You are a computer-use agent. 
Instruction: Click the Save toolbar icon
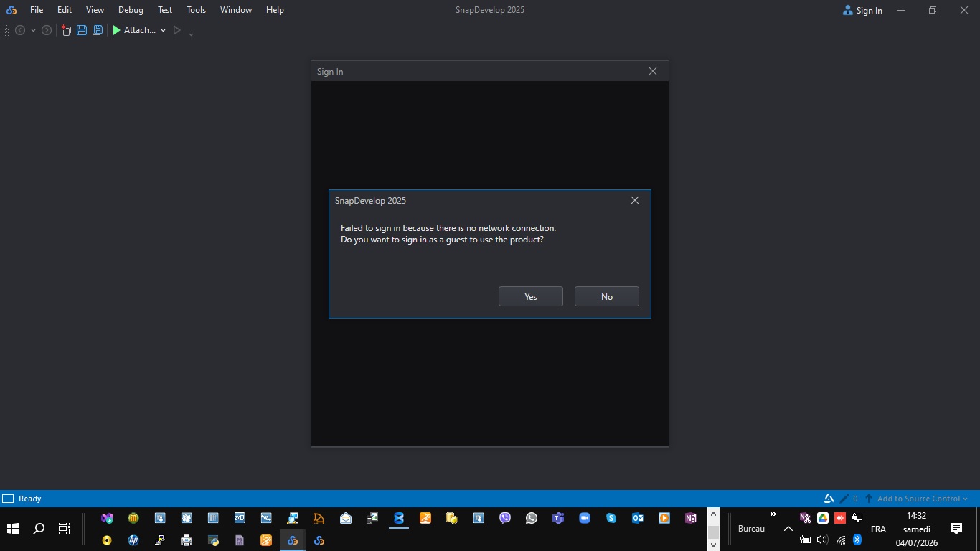click(x=82, y=30)
